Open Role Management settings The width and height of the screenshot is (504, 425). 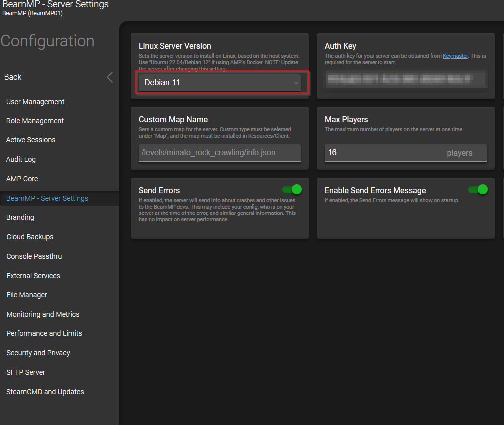[x=35, y=121]
